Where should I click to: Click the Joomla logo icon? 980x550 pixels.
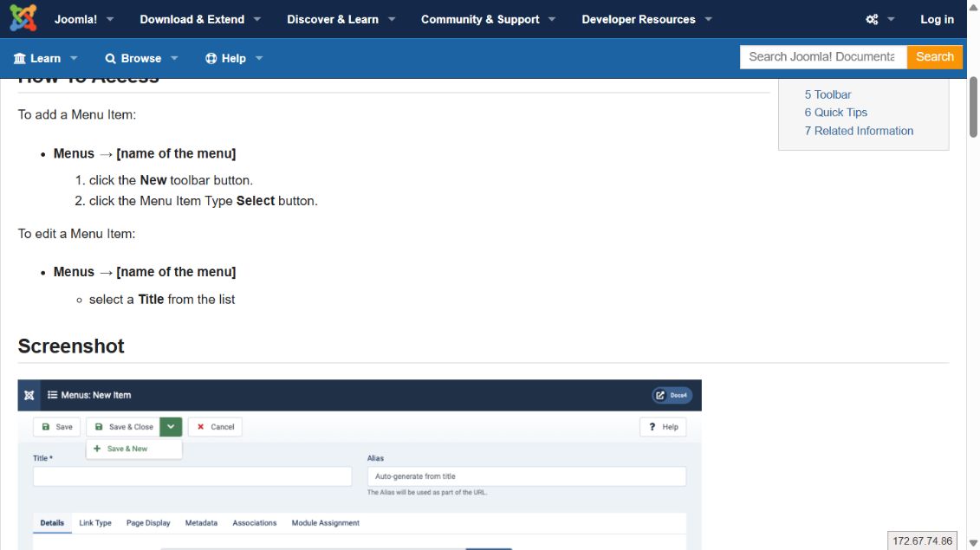(x=23, y=18)
